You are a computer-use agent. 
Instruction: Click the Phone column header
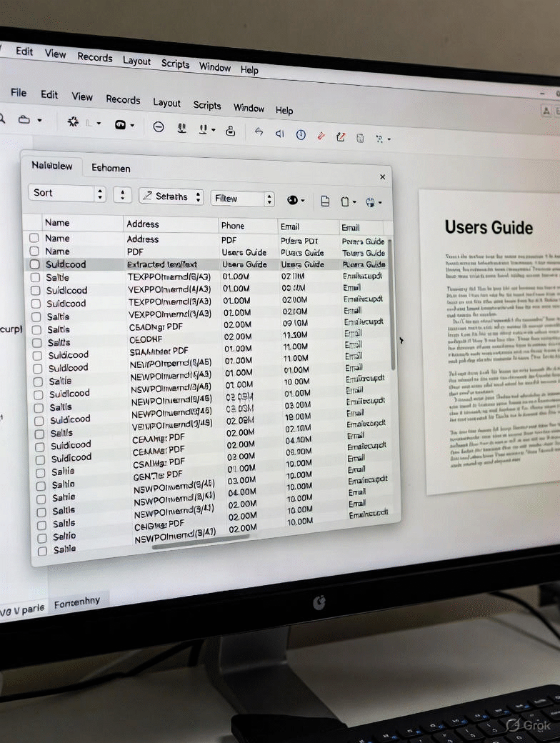click(x=233, y=226)
